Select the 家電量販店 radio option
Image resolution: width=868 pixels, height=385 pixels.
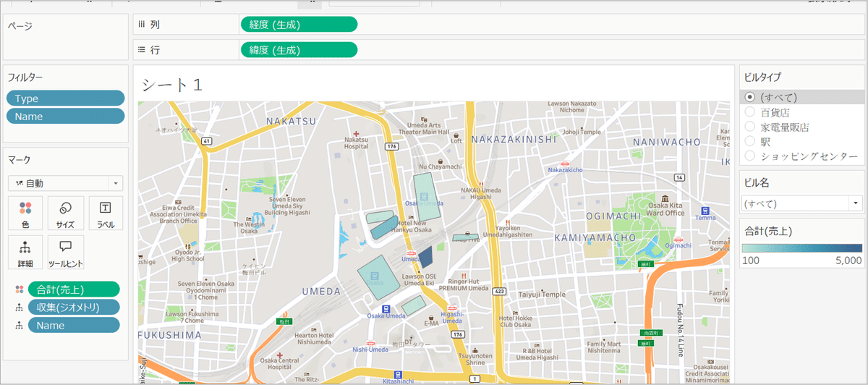click(749, 127)
